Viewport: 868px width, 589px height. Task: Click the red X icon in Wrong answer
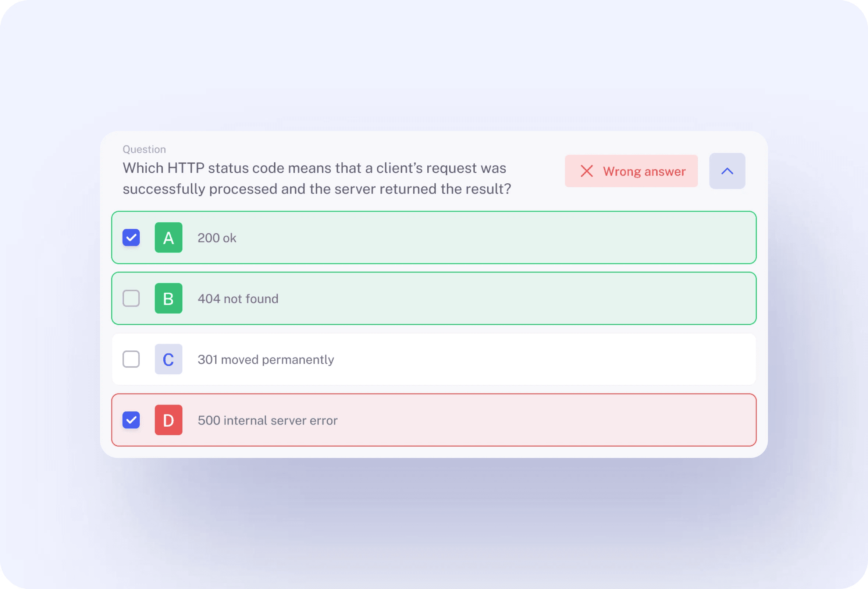(586, 171)
